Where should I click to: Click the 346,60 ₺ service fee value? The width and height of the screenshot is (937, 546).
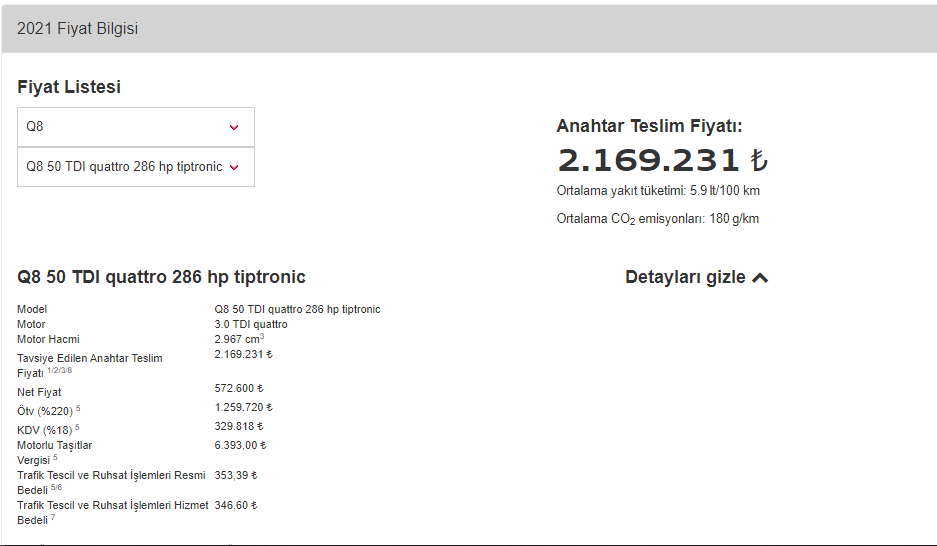click(235, 505)
